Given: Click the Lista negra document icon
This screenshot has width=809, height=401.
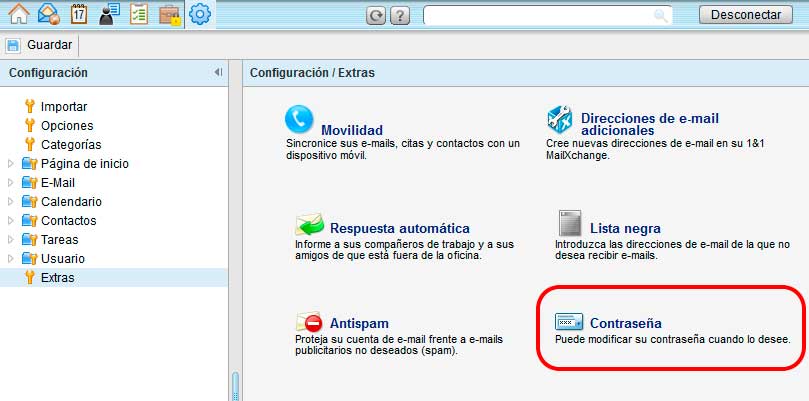Looking at the screenshot, I should click(x=570, y=223).
